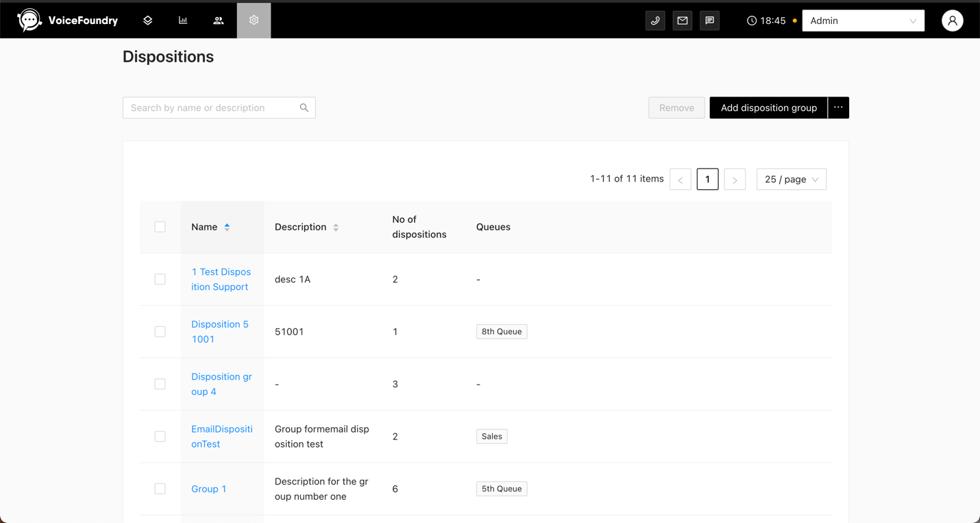Image resolution: width=980 pixels, height=523 pixels.
Task: Click the '18:45' time display
Action: pyautogui.click(x=773, y=21)
